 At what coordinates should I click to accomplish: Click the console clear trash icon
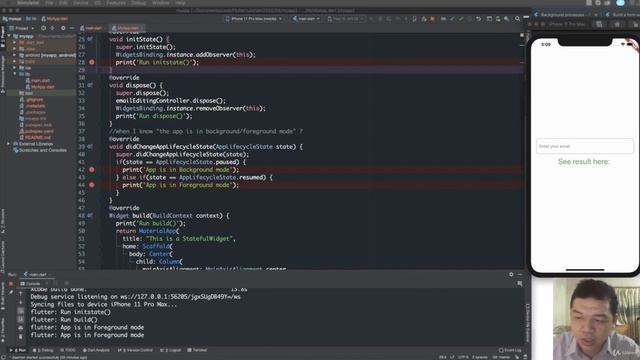[x=21, y=336]
